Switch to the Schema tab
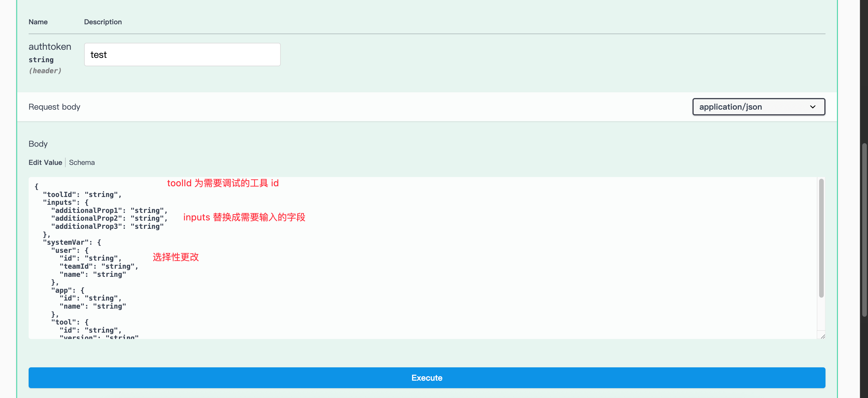Viewport: 868px width, 398px height. coord(82,163)
